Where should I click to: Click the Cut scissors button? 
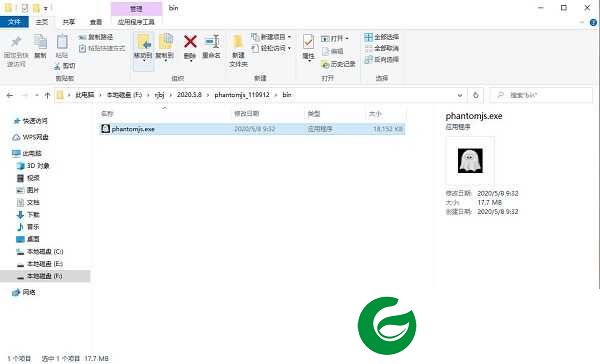pos(65,66)
